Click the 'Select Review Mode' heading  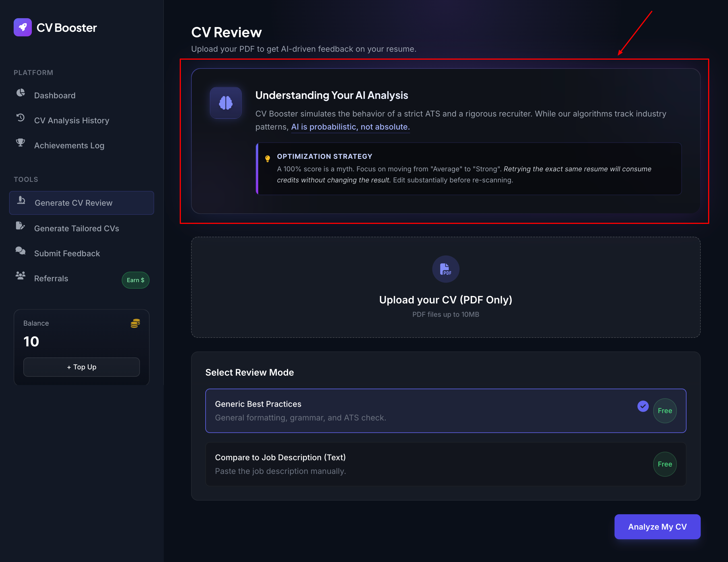[250, 372]
